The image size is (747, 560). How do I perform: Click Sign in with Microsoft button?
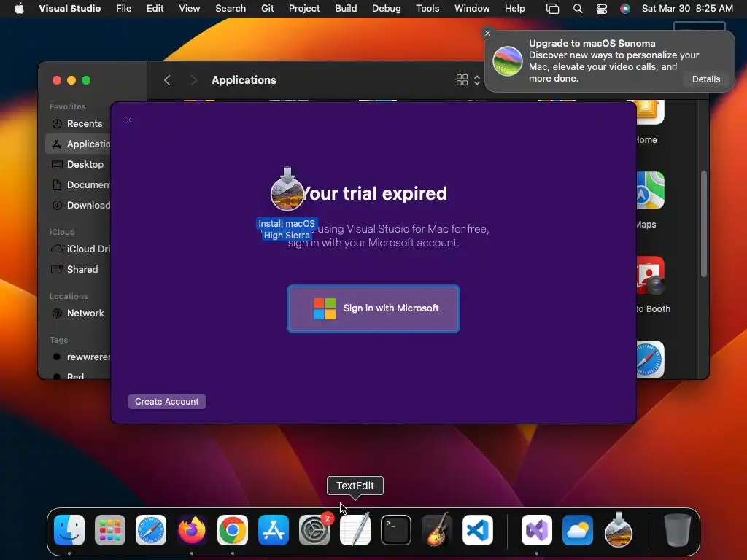point(373,308)
